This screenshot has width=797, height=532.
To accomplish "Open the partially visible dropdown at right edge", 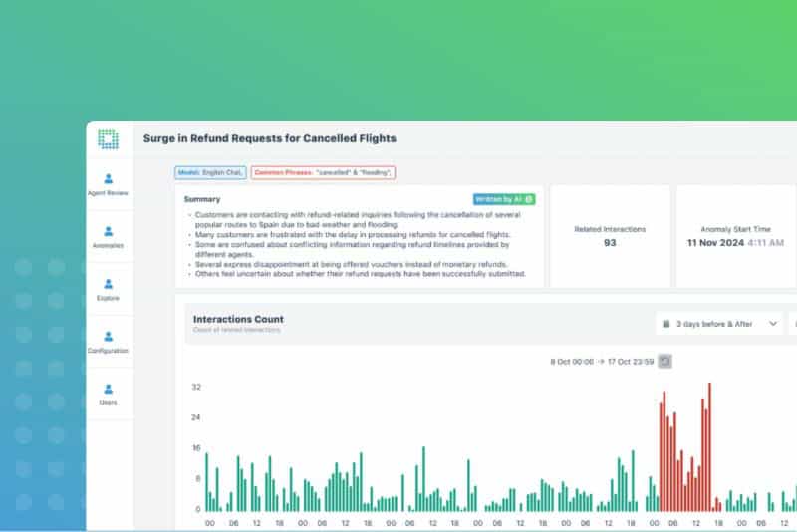I will [793, 324].
